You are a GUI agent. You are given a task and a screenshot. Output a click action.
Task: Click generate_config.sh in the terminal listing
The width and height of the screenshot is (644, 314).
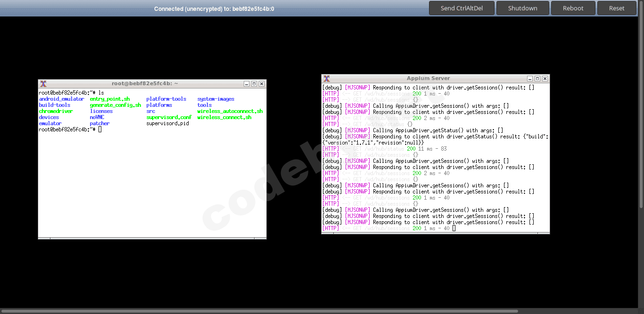click(x=116, y=105)
